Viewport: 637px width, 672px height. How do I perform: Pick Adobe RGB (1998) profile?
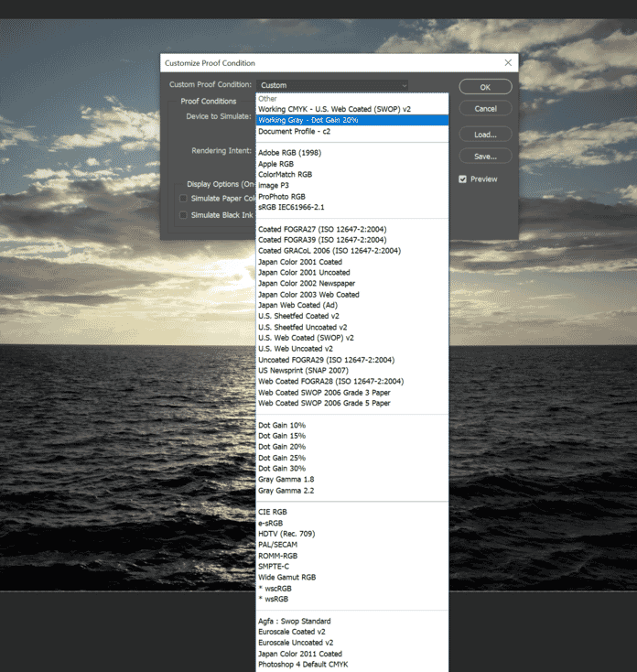(x=288, y=153)
